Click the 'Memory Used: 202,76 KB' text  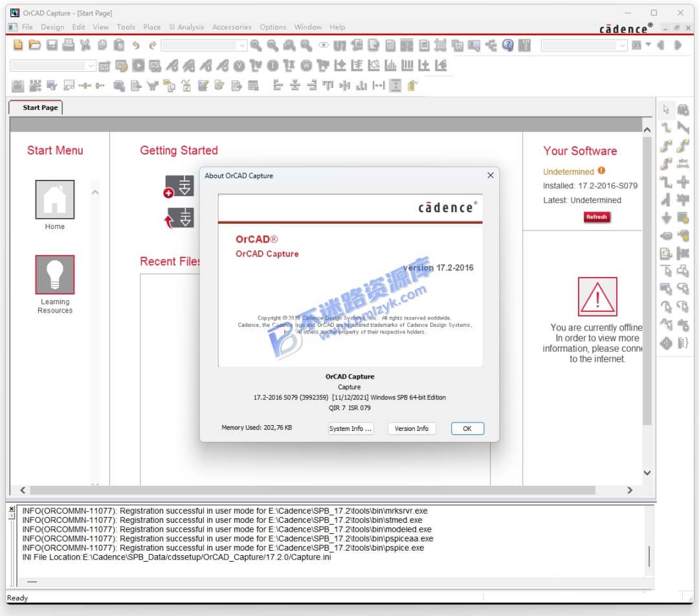click(257, 428)
